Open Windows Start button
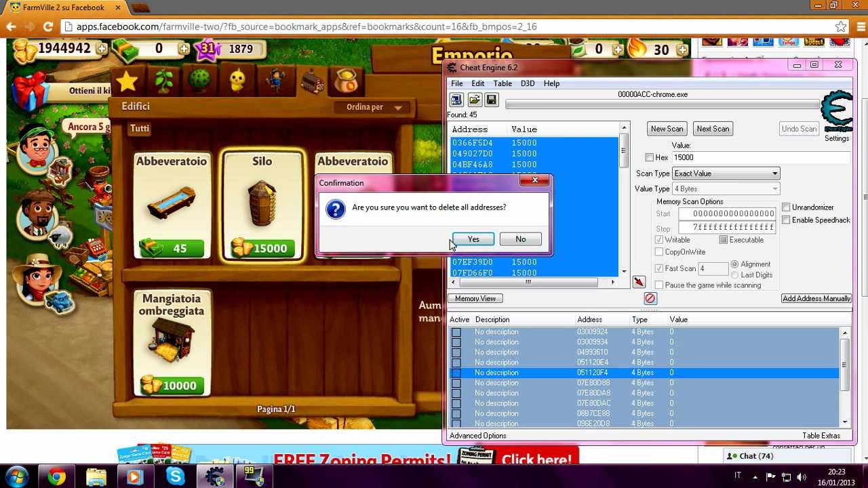Screen dimensions: 868x488 (16, 476)
